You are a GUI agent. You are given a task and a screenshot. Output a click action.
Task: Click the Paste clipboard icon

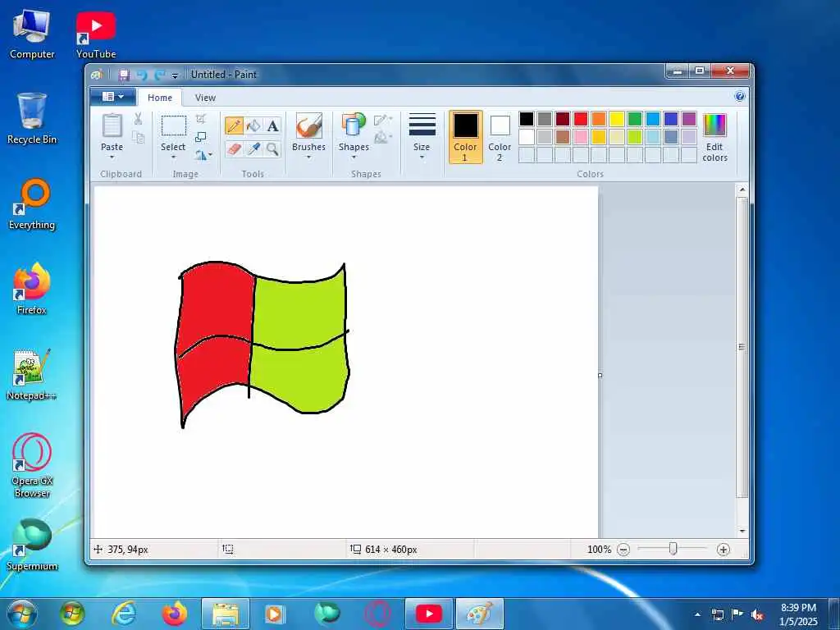coord(112,126)
